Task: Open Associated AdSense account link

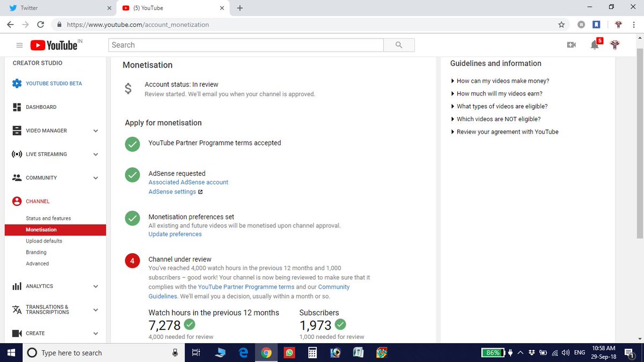Action: pyautogui.click(x=188, y=182)
